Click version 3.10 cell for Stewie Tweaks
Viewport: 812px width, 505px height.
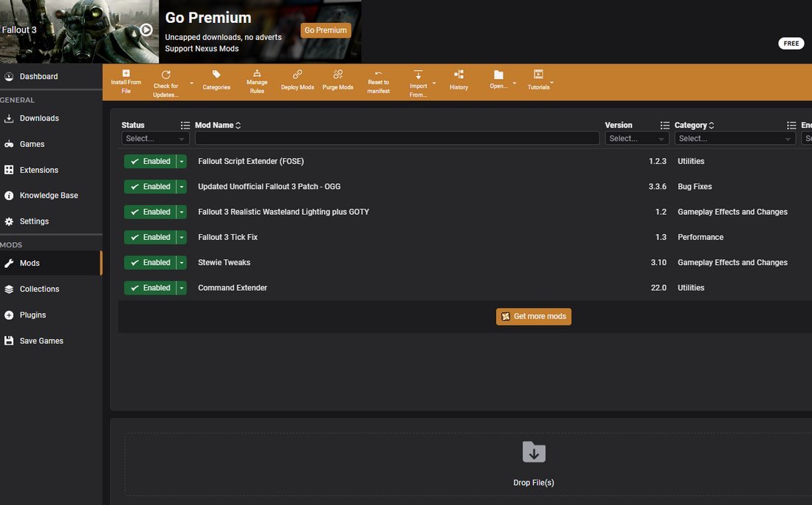[x=658, y=263]
